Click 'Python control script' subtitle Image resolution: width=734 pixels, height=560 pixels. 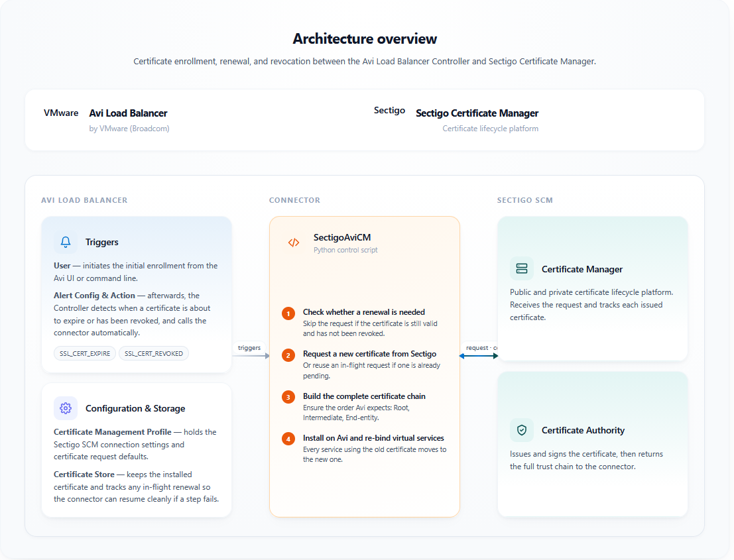345,250
